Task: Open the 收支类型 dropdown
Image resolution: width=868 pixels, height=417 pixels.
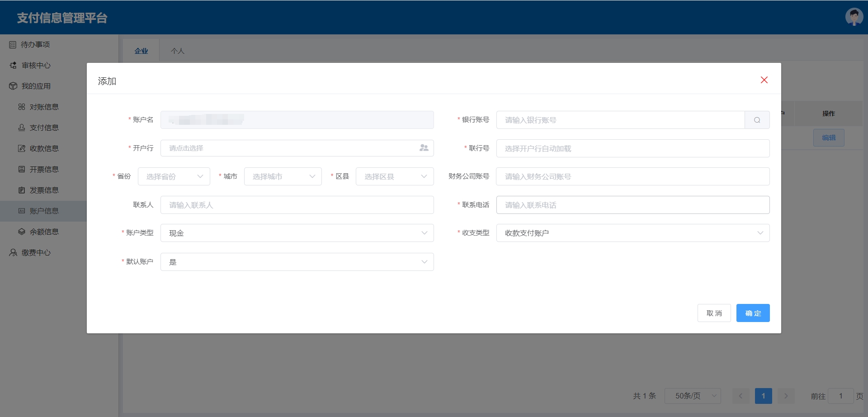Action: [x=632, y=233]
